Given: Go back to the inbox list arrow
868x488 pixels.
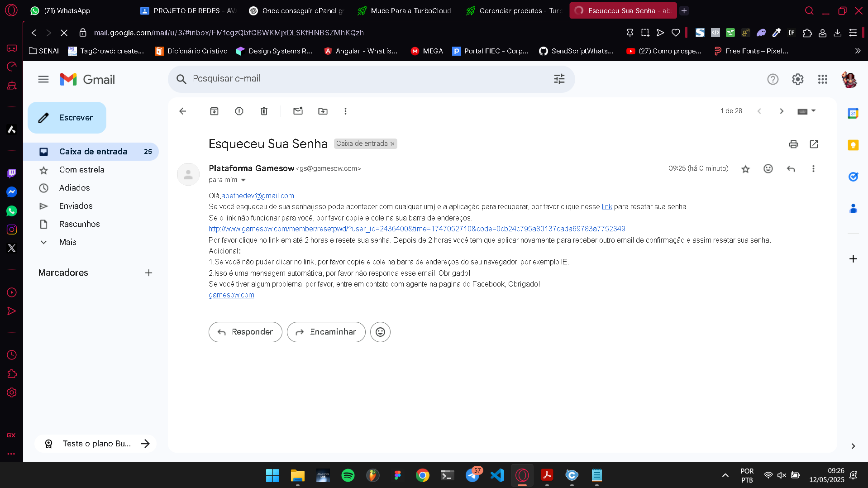Looking at the screenshot, I should [182, 111].
